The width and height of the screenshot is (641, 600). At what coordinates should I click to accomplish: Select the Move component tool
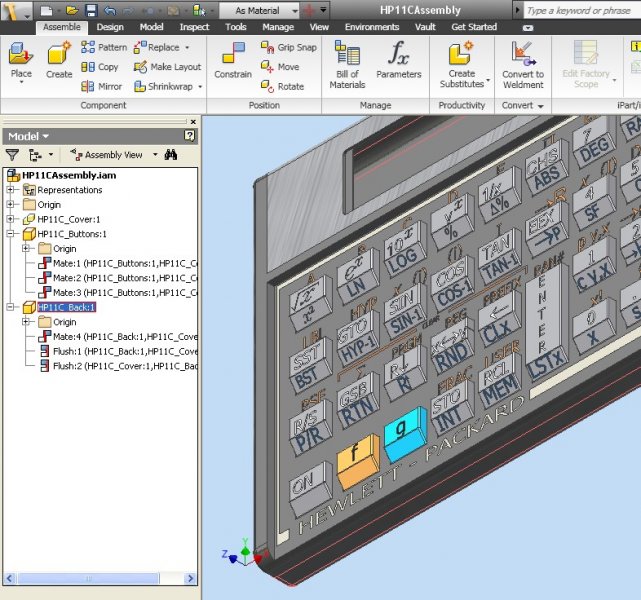[280, 67]
